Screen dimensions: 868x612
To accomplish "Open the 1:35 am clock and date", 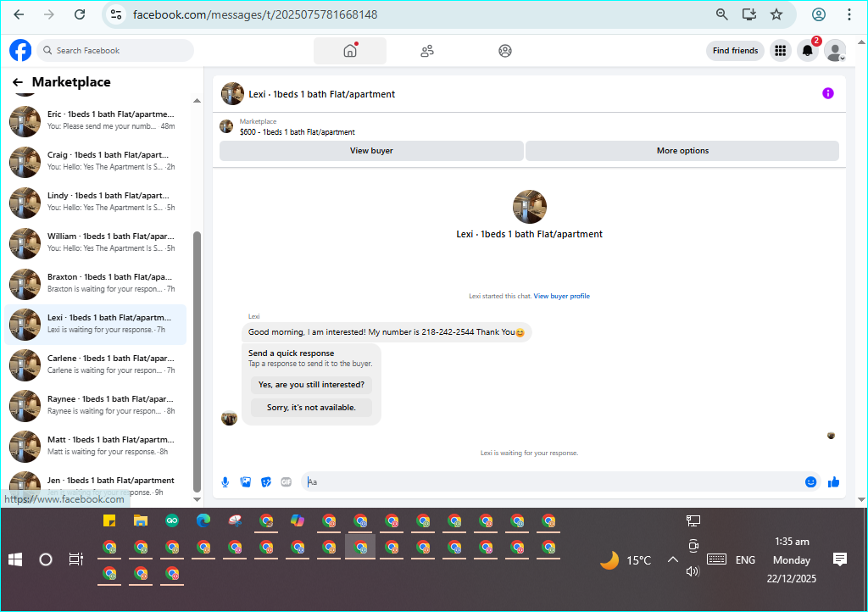I will pos(792,560).
